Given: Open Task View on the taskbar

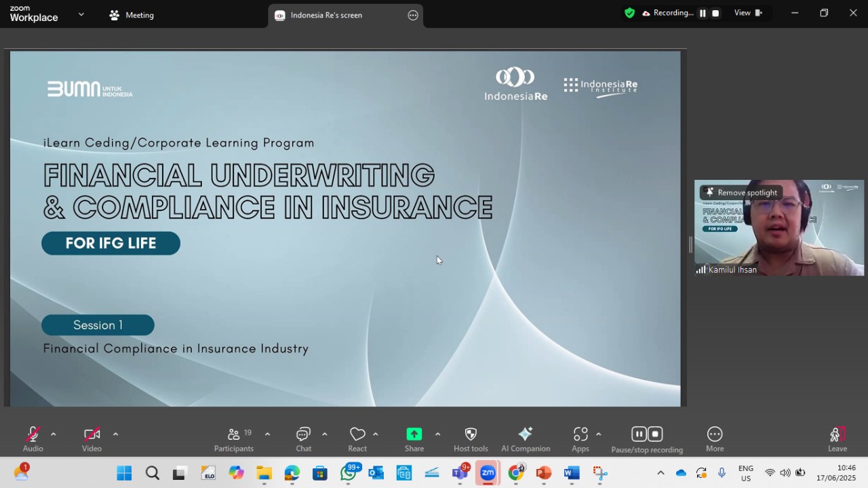Looking at the screenshot, I should point(179,473).
